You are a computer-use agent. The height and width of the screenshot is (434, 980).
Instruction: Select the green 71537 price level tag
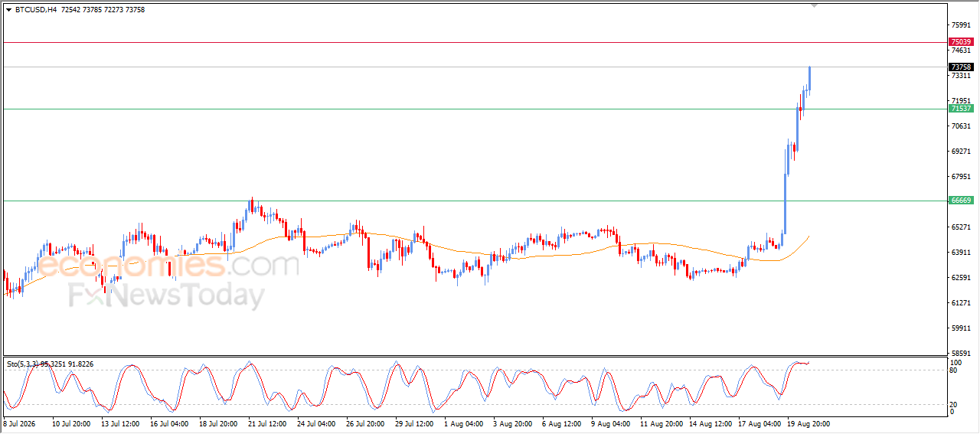coord(960,109)
